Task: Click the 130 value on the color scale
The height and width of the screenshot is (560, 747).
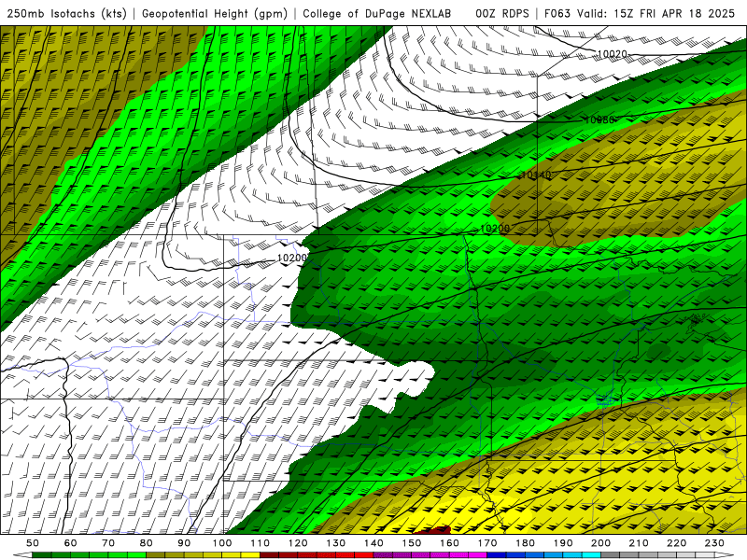Action: tap(336, 543)
